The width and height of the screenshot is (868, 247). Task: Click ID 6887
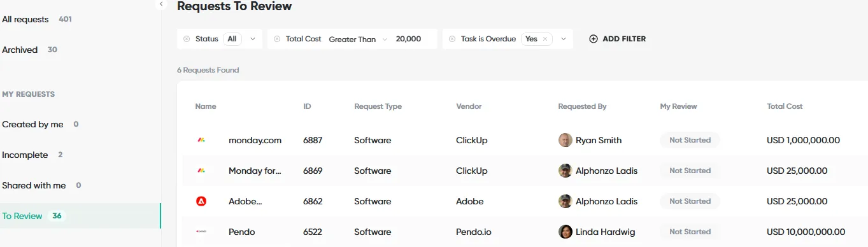[313, 140]
